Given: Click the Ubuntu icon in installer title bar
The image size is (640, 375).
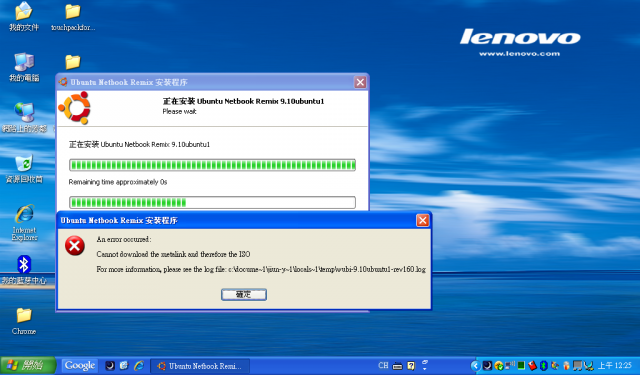Looking at the screenshot, I should [x=63, y=82].
